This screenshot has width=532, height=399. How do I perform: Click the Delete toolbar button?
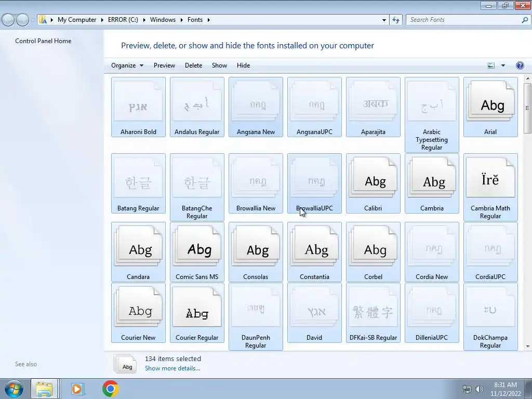pos(193,65)
